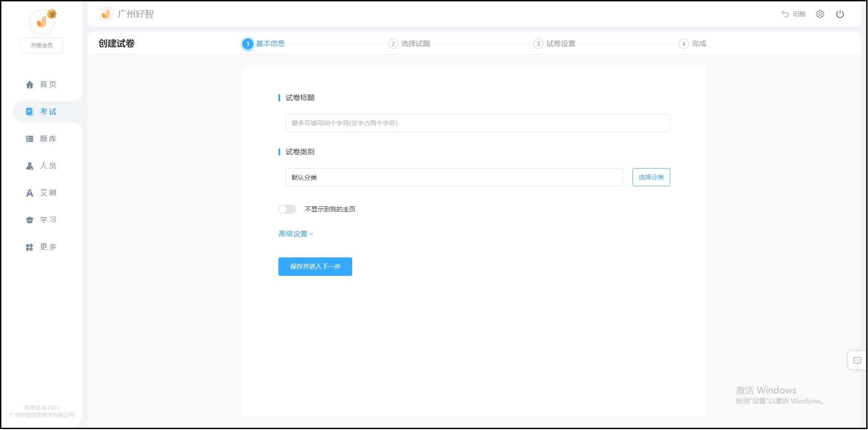The height and width of the screenshot is (430, 868).
Task: Open the chat bubble icon
Action: [857, 360]
